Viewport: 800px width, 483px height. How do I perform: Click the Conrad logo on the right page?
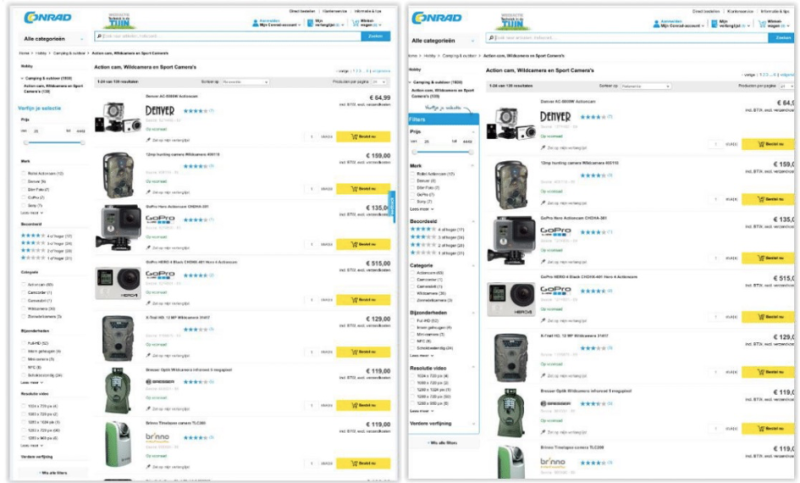(437, 18)
